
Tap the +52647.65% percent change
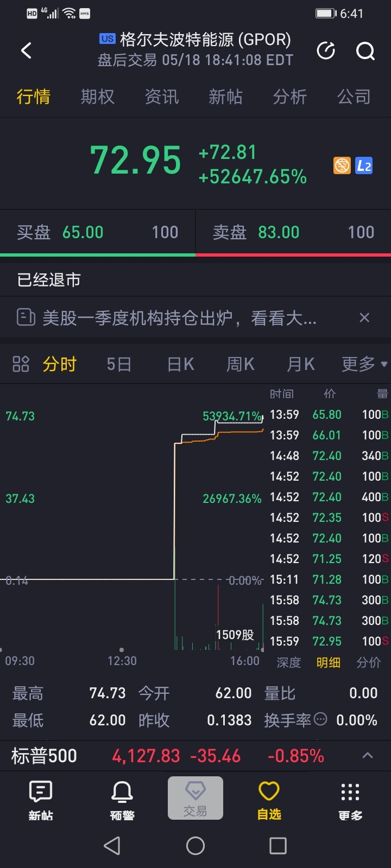click(253, 177)
